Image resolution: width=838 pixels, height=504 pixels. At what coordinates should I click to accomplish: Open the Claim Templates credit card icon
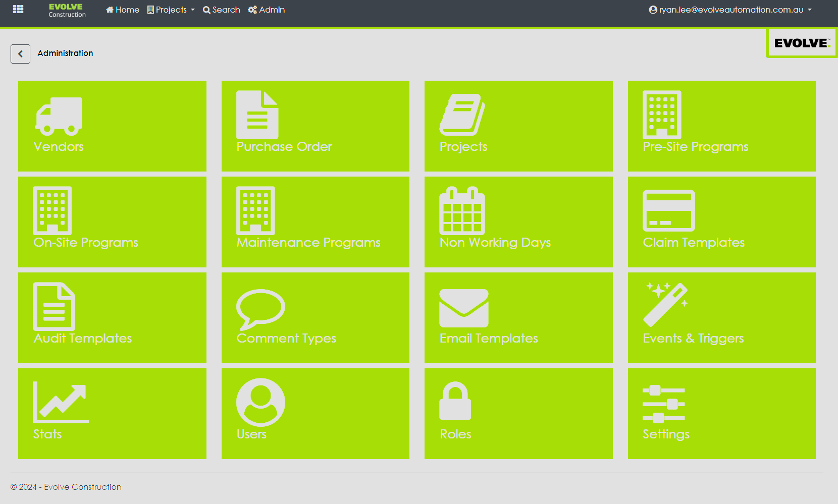click(x=668, y=211)
